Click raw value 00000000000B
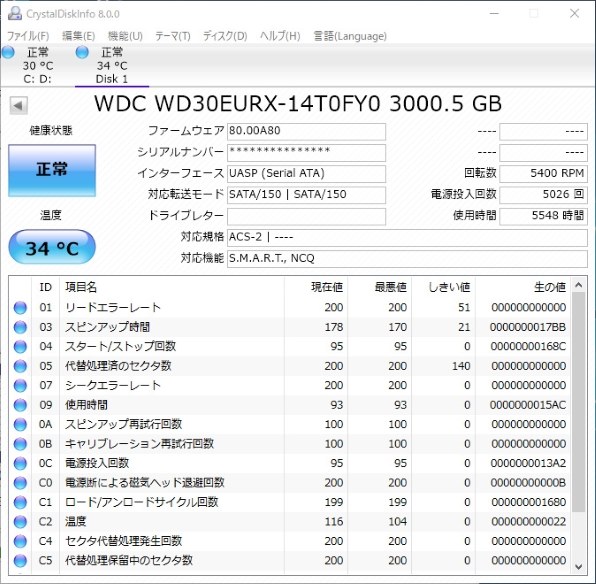The width and height of the screenshot is (596, 584). 528,483
